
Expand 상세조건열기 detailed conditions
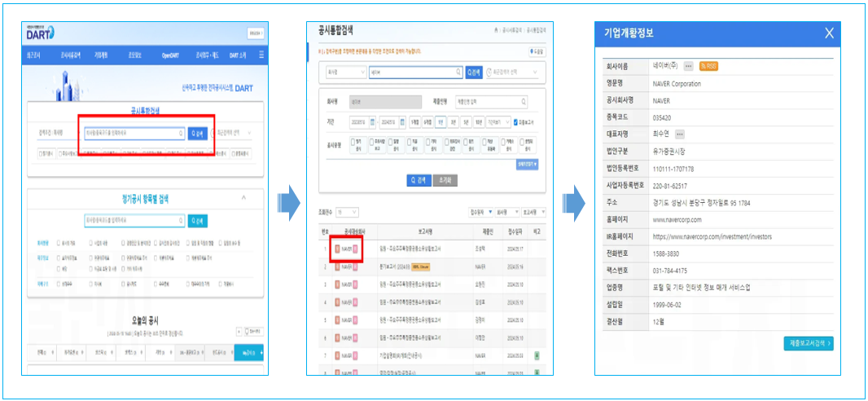point(528,165)
